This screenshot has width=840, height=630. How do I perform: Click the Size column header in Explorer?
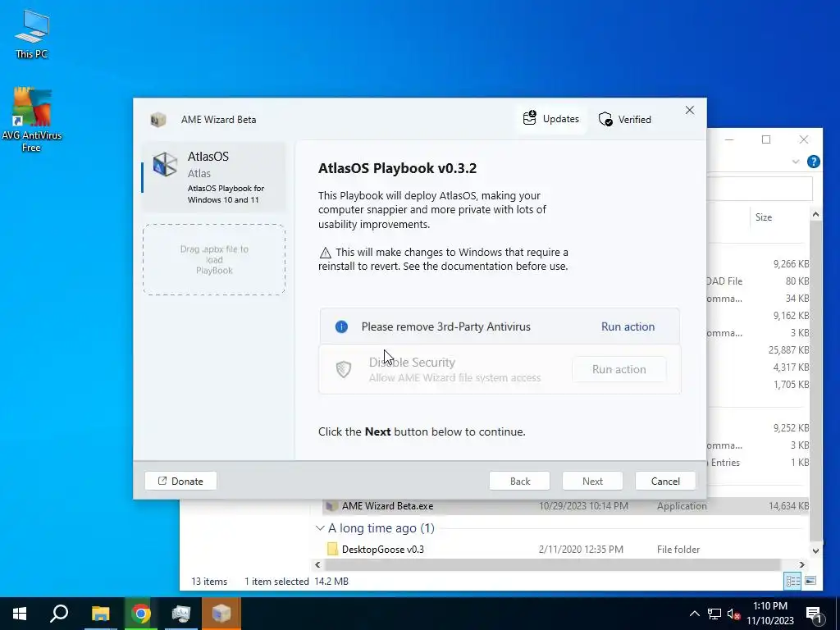click(764, 217)
